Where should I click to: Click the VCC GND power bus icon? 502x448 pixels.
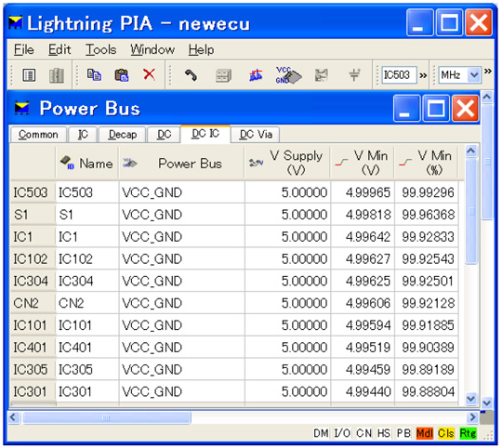(288, 75)
